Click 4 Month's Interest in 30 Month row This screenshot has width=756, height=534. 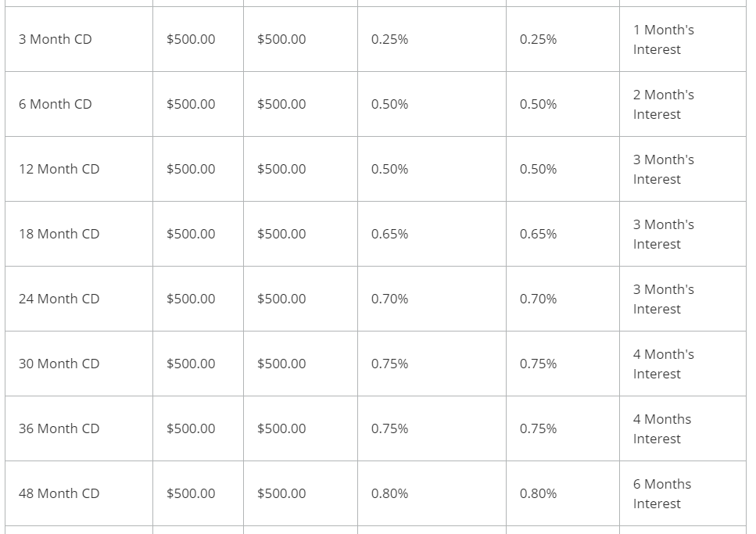pos(664,364)
